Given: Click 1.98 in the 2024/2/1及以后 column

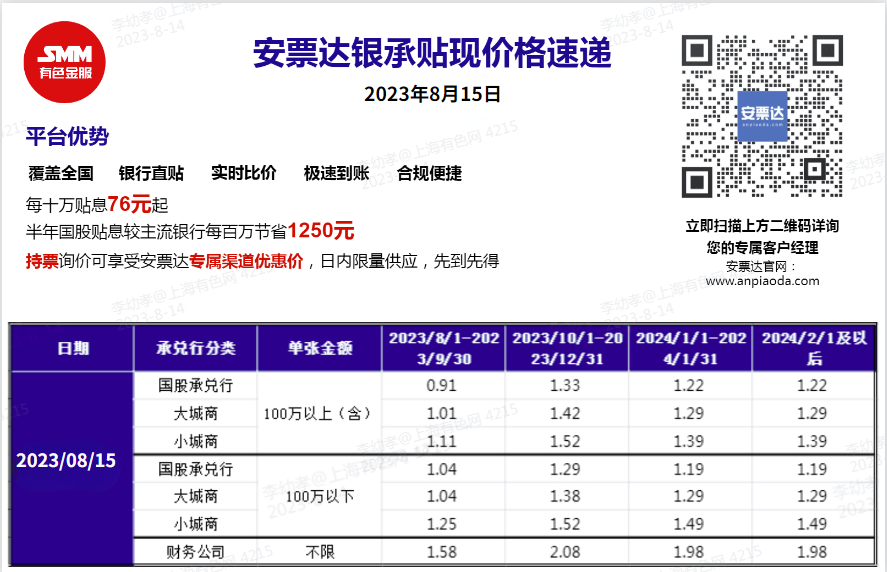Looking at the screenshot, I should (812, 552).
